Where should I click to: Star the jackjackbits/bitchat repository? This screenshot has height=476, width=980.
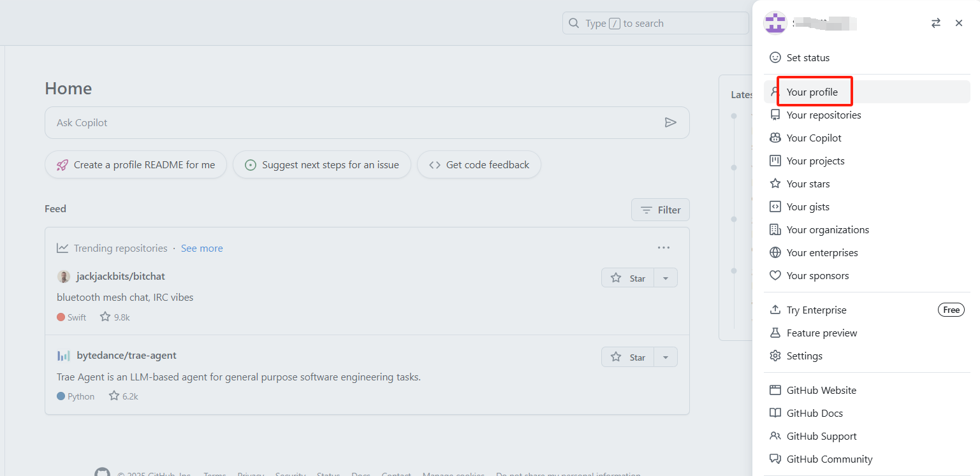(x=628, y=278)
